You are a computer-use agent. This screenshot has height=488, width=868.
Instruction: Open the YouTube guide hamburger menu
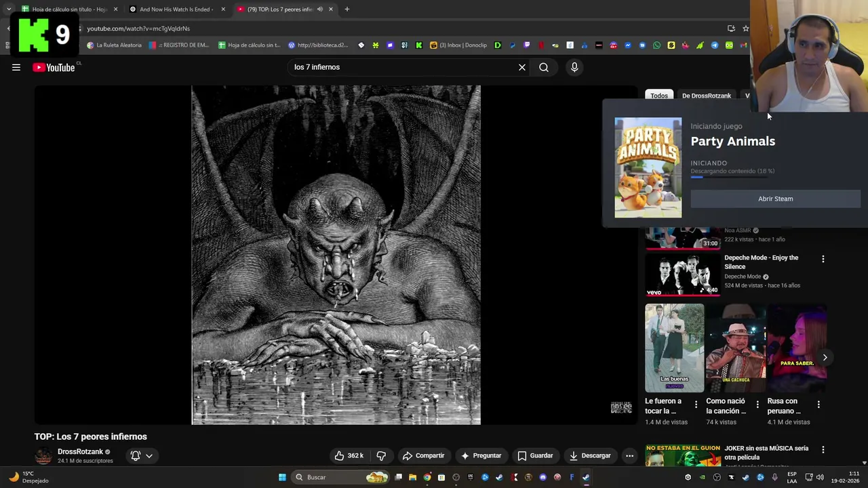(x=16, y=67)
